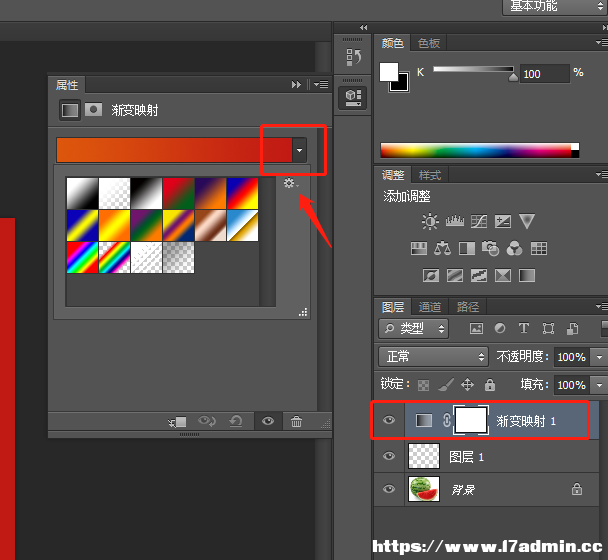608x560 pixels.
Task: Open the 3D panel icon in dock
Action: (353, 98)
